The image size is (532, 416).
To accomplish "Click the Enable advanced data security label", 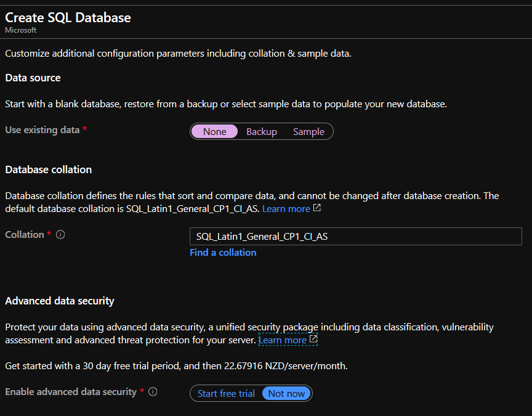I will click(71, 392).
